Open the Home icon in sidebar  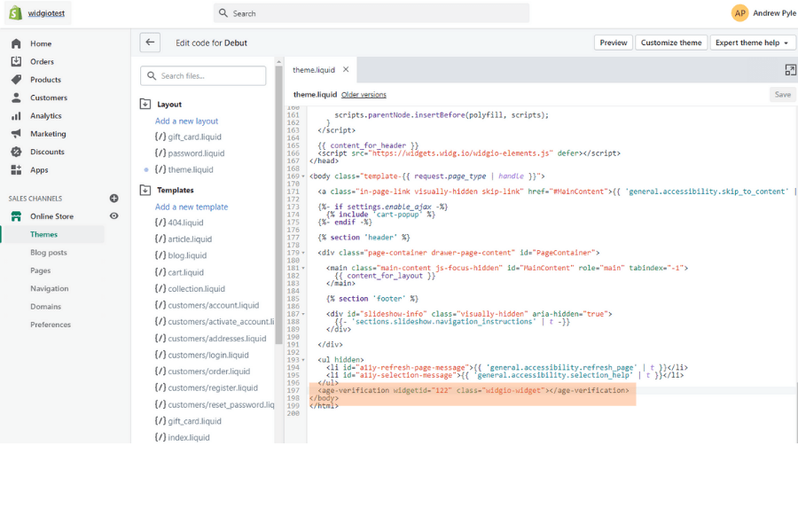pos(16,43)
